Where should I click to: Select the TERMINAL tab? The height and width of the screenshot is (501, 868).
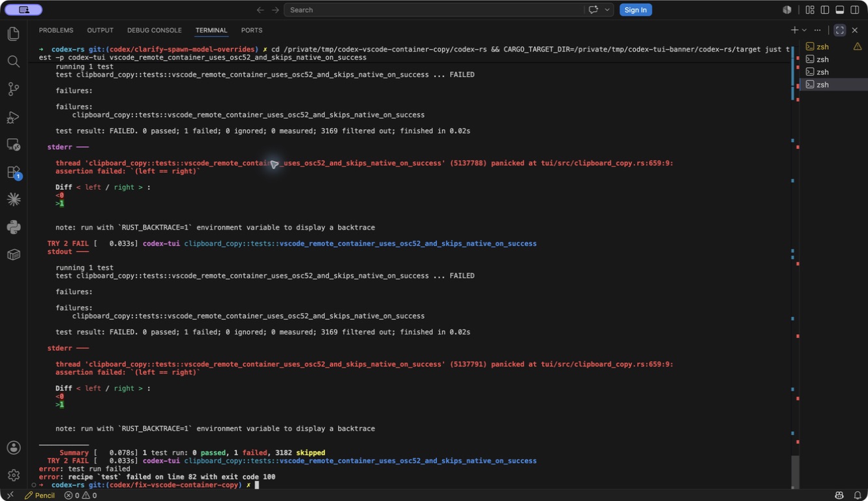211,30
